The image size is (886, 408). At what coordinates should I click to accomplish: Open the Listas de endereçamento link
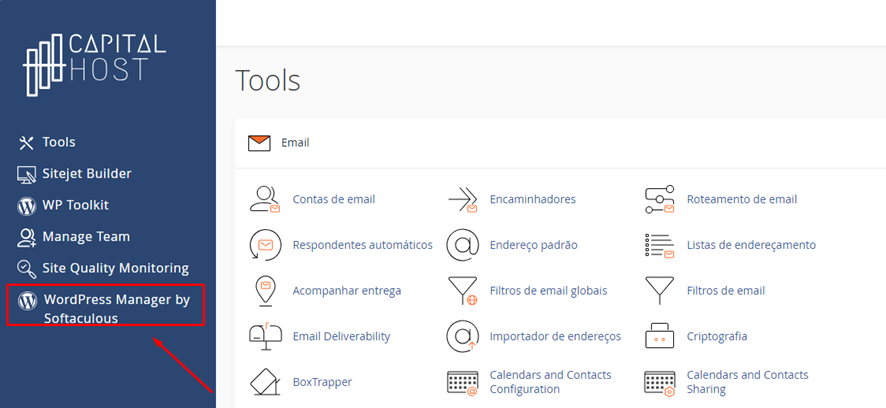pyautogui.click(x=750, y=245)
